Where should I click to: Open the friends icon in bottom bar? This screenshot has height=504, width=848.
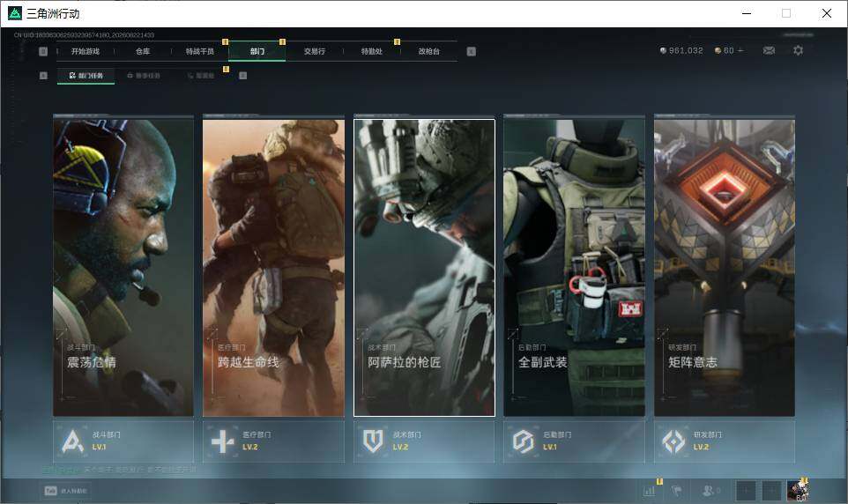pyautogui.click(x=710, y=491)
